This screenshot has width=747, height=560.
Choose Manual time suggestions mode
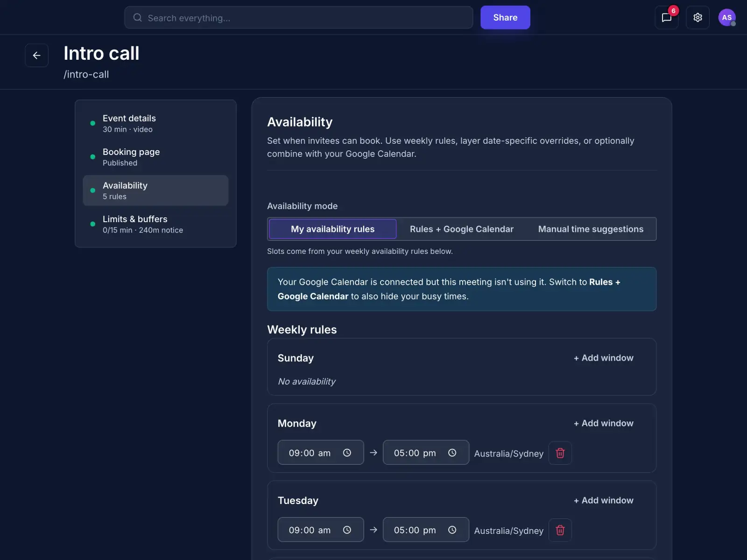591,229
